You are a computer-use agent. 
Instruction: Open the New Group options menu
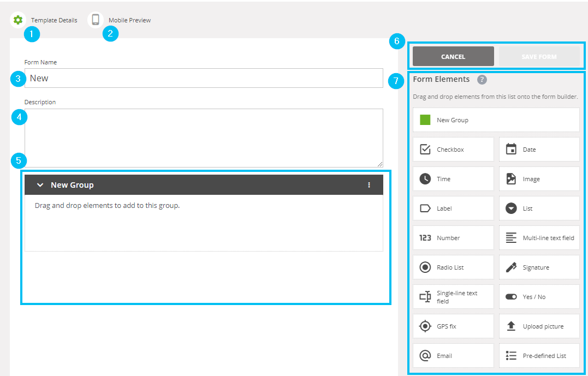pos(370,184)
